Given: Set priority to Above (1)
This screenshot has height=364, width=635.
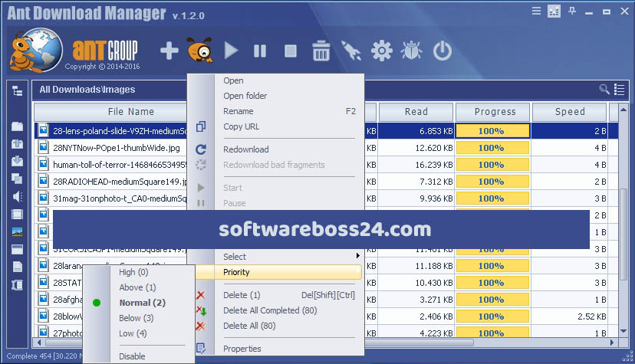Looking at the screenshot, I should pyautogui.click(x=137, y=287).
